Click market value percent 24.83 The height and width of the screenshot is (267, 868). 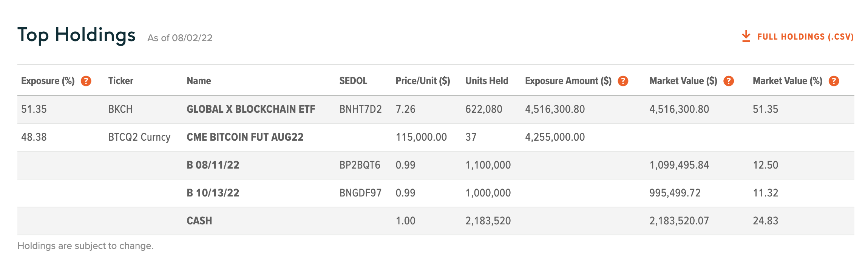pos(765,221)
